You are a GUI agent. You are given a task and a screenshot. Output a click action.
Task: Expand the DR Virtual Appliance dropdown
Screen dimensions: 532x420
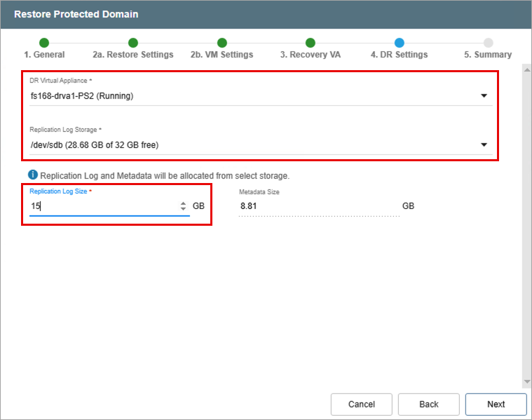(x=484, y=96)
